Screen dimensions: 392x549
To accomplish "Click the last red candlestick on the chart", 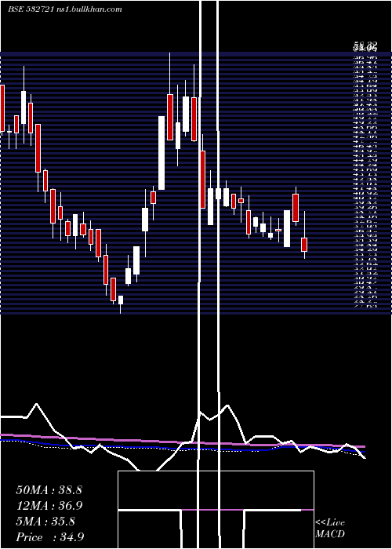I will [304, 245].
